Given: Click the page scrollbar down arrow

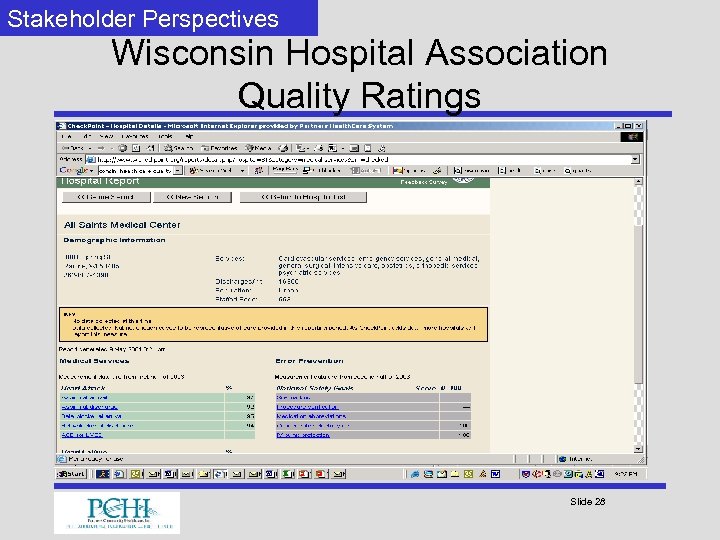Looking at the screenshot, I should (x=638, y=449).
